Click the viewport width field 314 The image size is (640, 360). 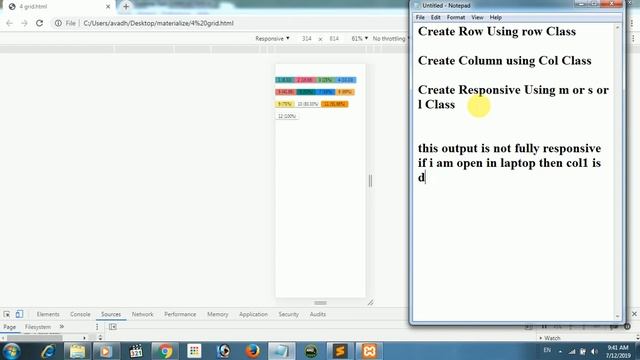click(307, 38)
